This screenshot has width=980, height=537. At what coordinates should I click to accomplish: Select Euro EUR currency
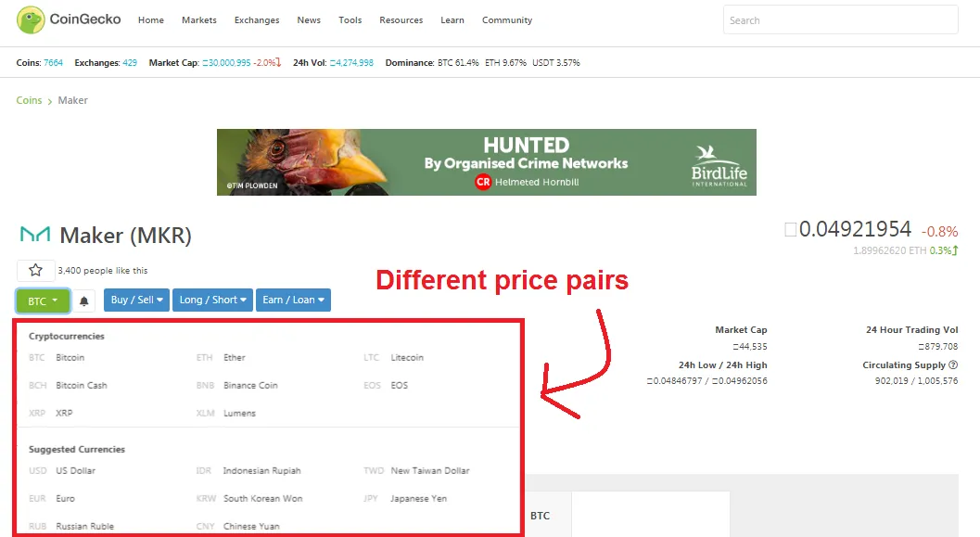52,498
